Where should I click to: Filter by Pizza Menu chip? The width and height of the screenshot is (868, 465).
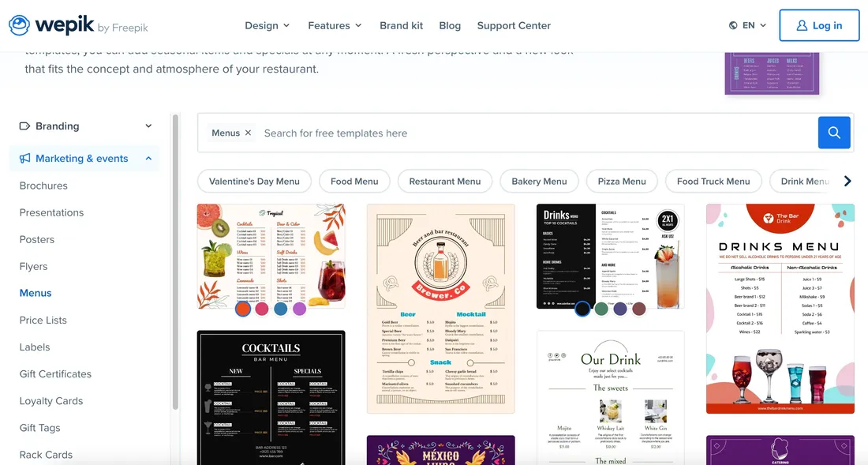click(x=622, y=181)
